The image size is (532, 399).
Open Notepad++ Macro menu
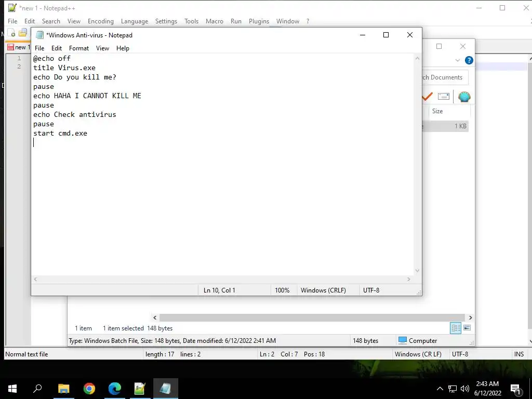pos(215,21)
